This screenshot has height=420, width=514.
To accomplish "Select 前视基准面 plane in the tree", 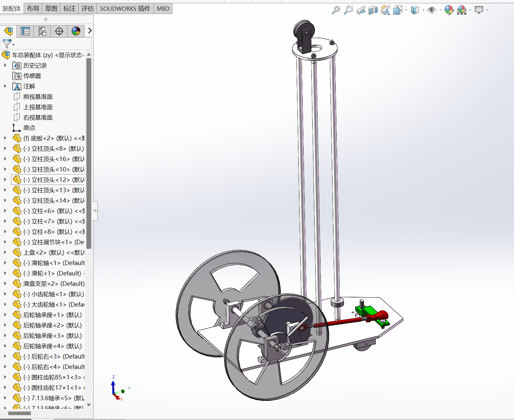I will [x=38, y=96].
